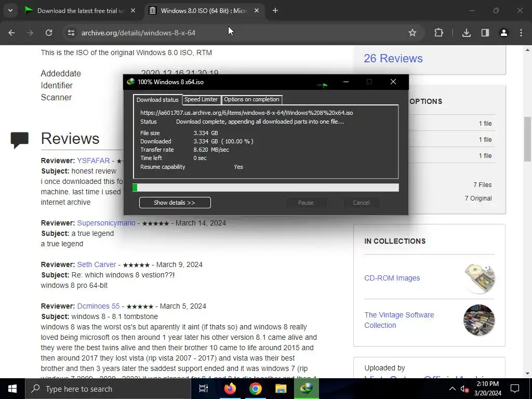Open Chrome from the taskbar

(256, 389)
